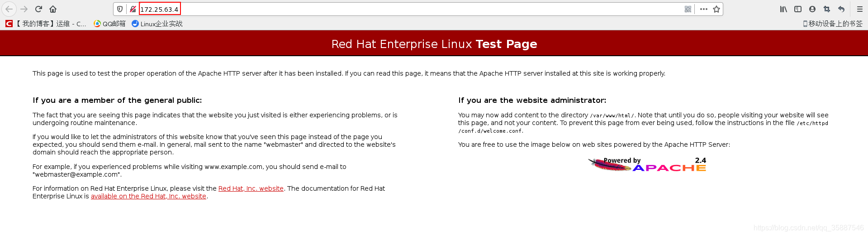
Task: Follow 'available on the Red Hat, Inc. website' link
Action: point(148,196)
